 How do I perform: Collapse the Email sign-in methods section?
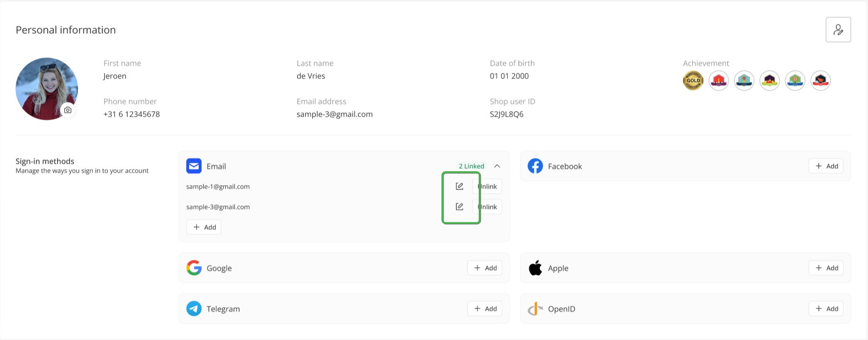(x=497, y=166)
